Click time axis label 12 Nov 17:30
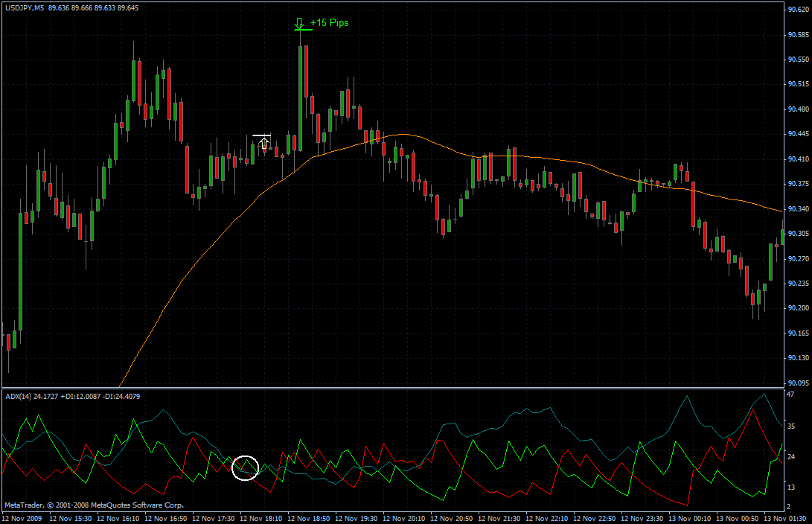Viewport: 812px width, 524px height. (x=214, y=518)
